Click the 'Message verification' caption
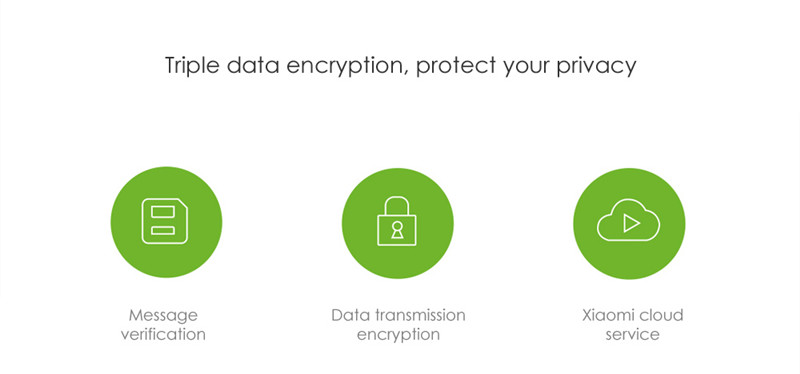800x374 pixels. click(163, 325)
